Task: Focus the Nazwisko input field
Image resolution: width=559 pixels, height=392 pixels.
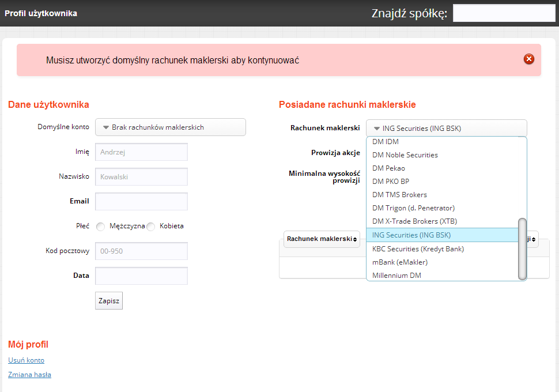Action: pyautogui.click(x=141, y=176)
